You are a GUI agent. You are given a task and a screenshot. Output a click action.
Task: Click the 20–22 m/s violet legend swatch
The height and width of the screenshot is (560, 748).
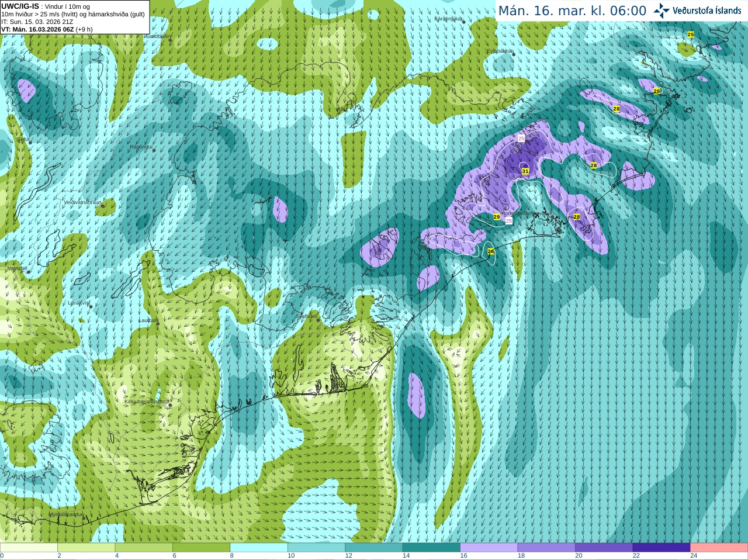[604, 548]
